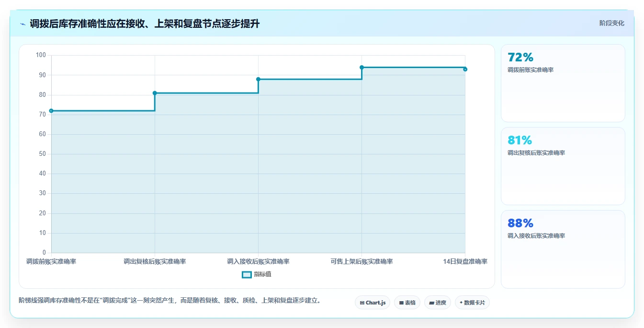The image size is (644, 328).
Task: Click data point at 94 on chart
Action: click(362, 67)
